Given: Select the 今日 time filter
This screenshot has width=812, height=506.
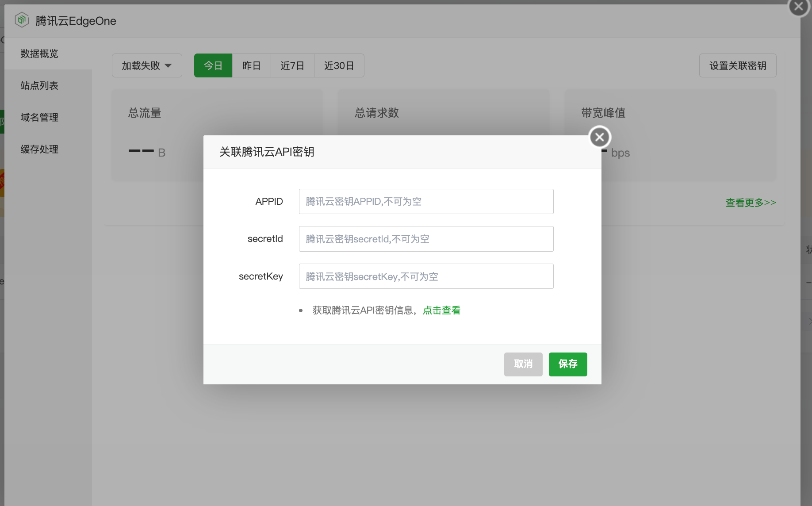Looking at the screenshot, I should 213,65.
